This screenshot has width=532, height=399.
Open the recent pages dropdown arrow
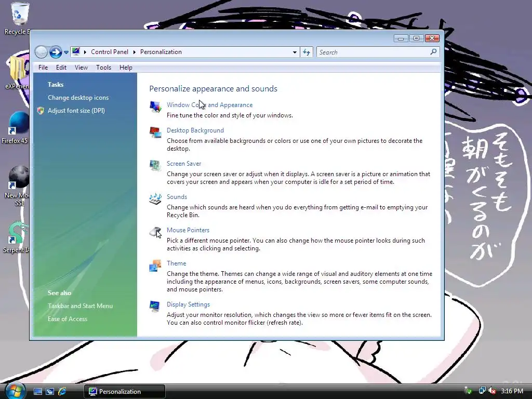[66, 52]
